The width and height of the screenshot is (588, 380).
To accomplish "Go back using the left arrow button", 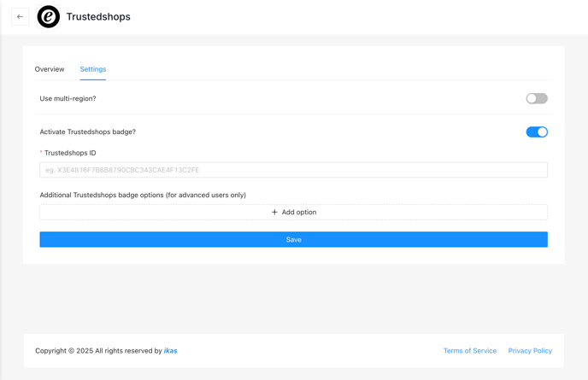I will pyautogui.click(x=20, y=17).
